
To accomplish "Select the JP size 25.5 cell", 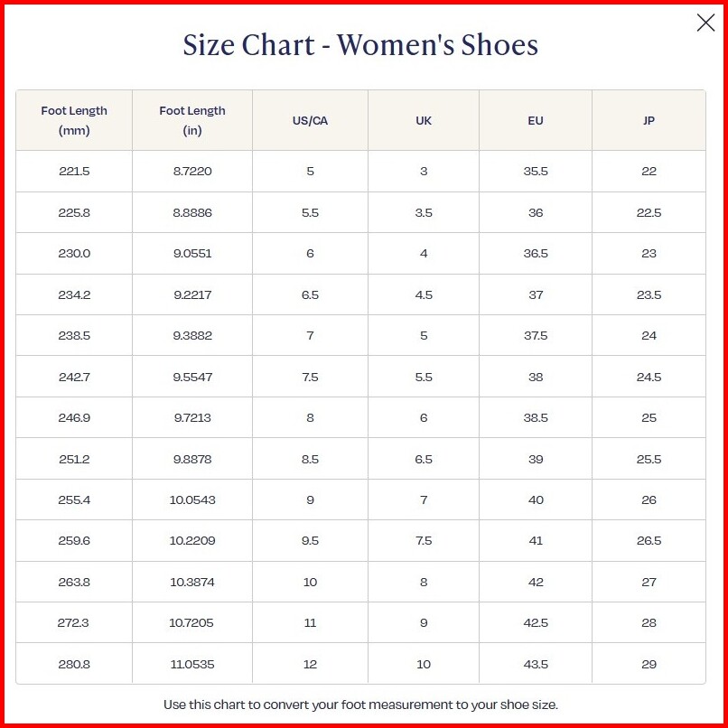I will coord(649,460).
